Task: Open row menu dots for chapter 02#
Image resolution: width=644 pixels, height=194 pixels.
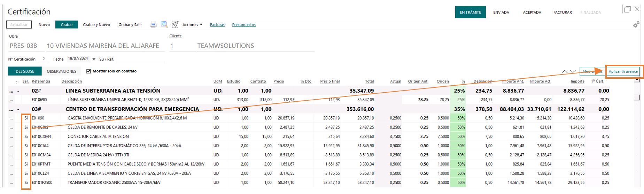Action: pos(11,91)
